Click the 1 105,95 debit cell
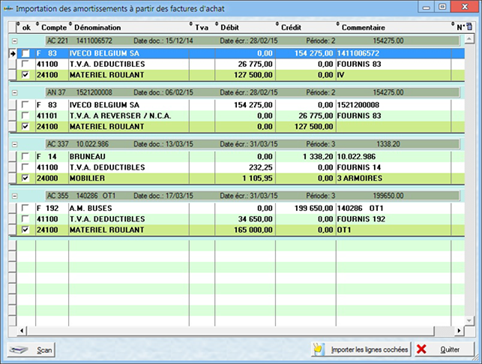Viewport: 482px width, 364px height. pyautogui.click(x=245, y=178)
